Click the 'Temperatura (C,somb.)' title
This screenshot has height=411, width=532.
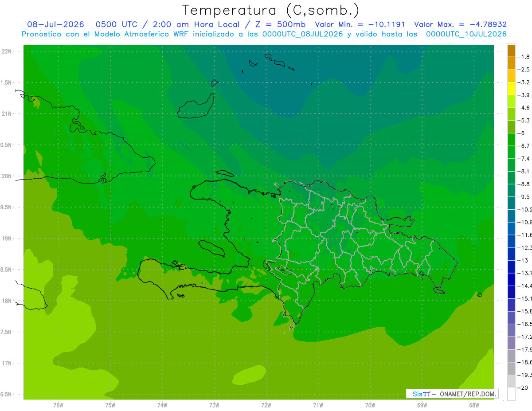270,10
